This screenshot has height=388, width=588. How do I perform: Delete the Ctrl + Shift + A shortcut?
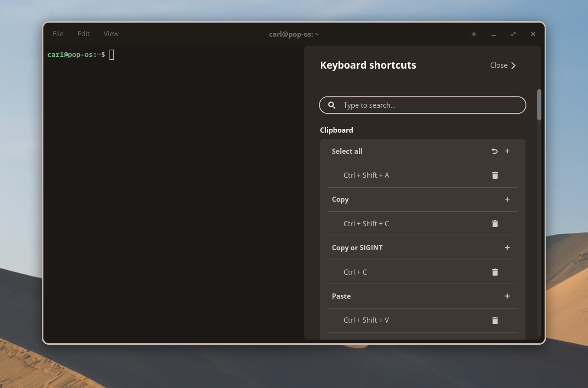pos(495,175)
